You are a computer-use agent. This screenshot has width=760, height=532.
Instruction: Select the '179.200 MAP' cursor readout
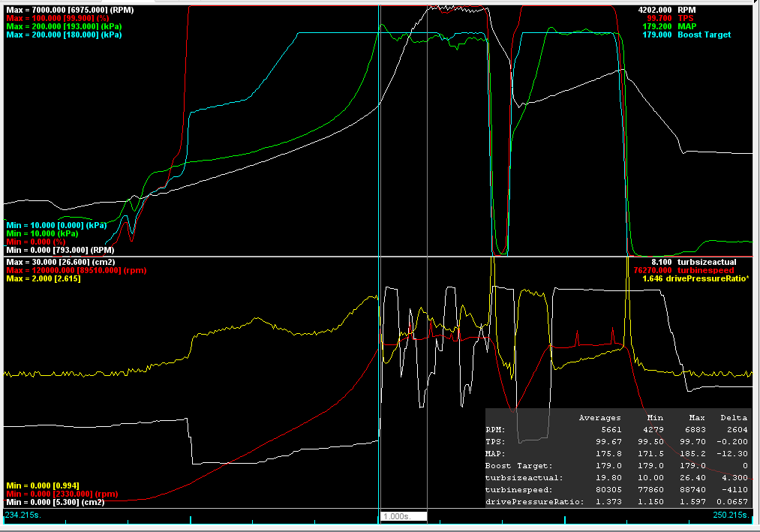pyautogui.click(x=669, y=26)
